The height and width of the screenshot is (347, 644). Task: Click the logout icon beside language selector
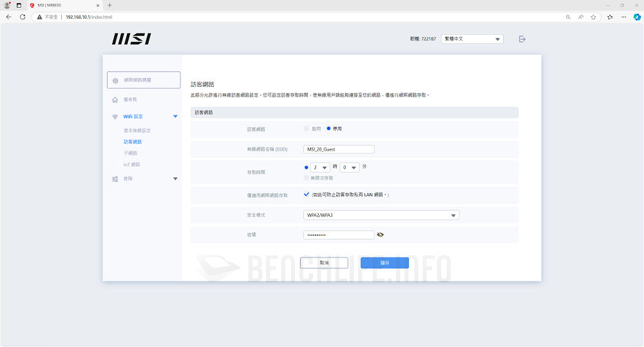pyautogui.click(x=522, y=39)
